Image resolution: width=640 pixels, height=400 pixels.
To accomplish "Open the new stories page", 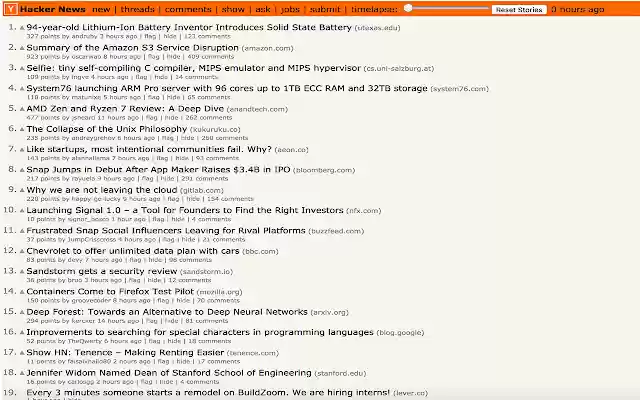I will coord(101,9).
